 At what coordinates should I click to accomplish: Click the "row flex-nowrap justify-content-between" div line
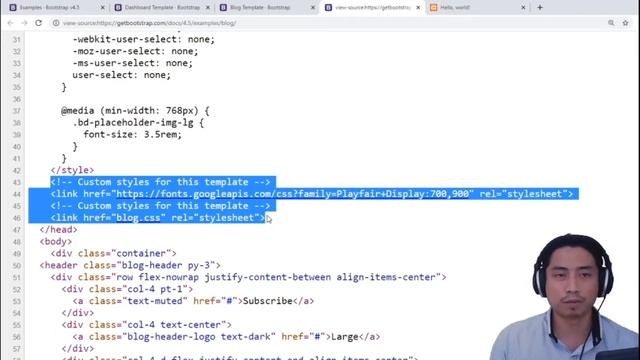coord(248,277)
